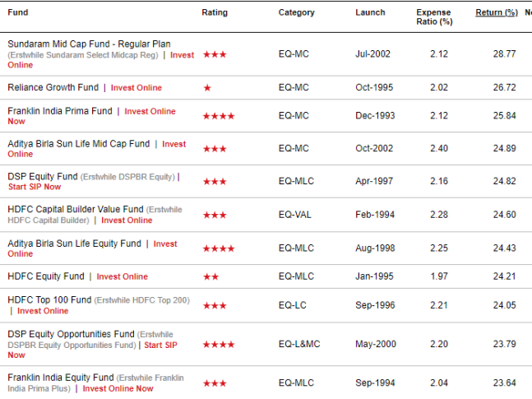Select return value 26.72
This screenshot has height=399, width=532.
pos(505,87)
